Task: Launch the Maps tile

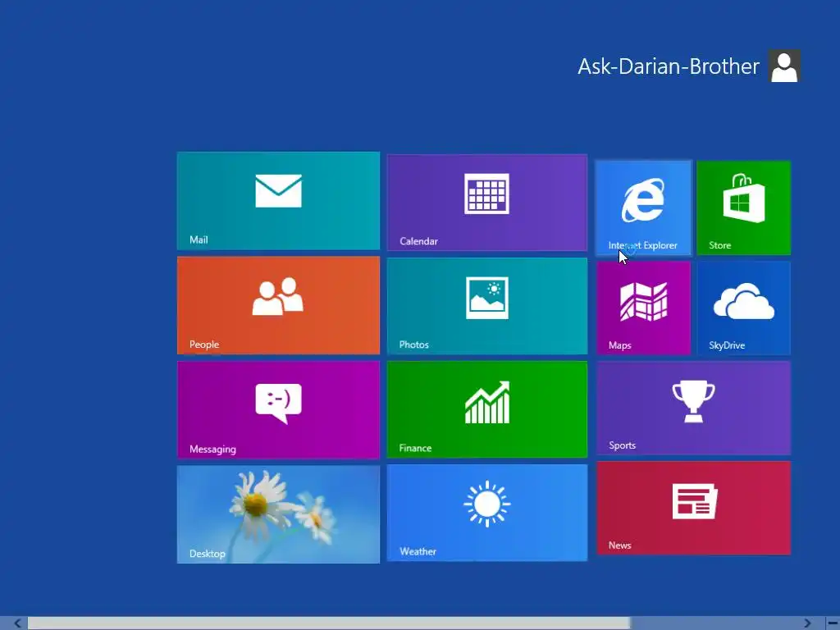Action: 643,308
